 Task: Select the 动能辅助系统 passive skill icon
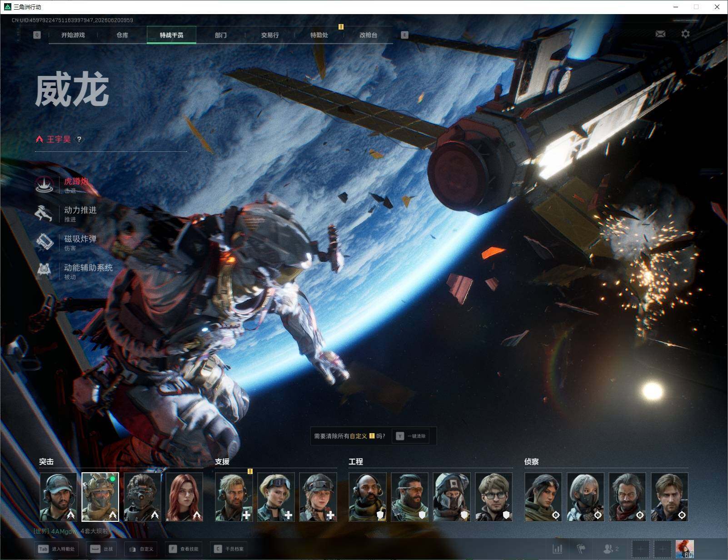(45, 270)
